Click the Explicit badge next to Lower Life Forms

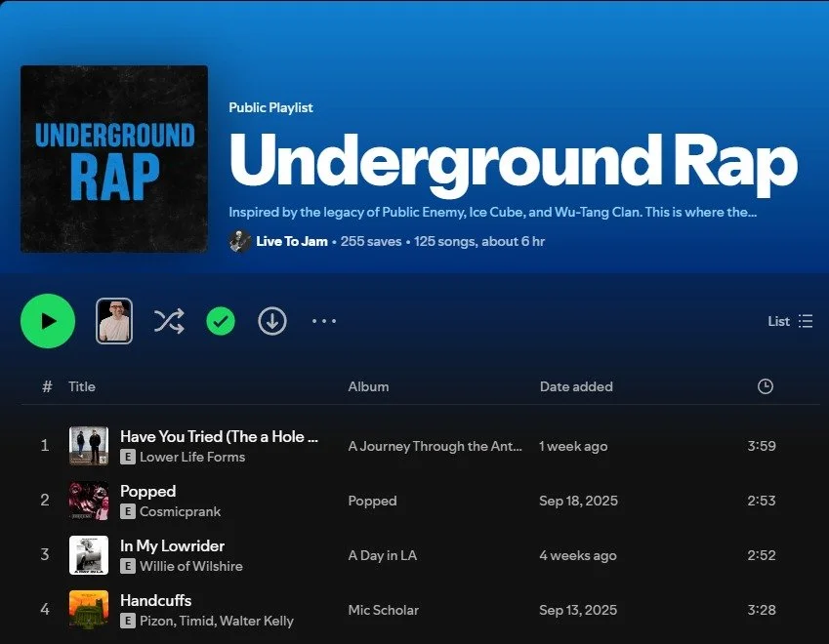[128, 457]
